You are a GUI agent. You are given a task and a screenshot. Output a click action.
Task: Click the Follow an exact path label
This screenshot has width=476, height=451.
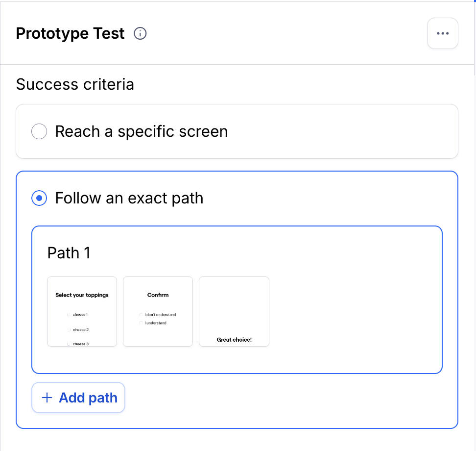129,198
